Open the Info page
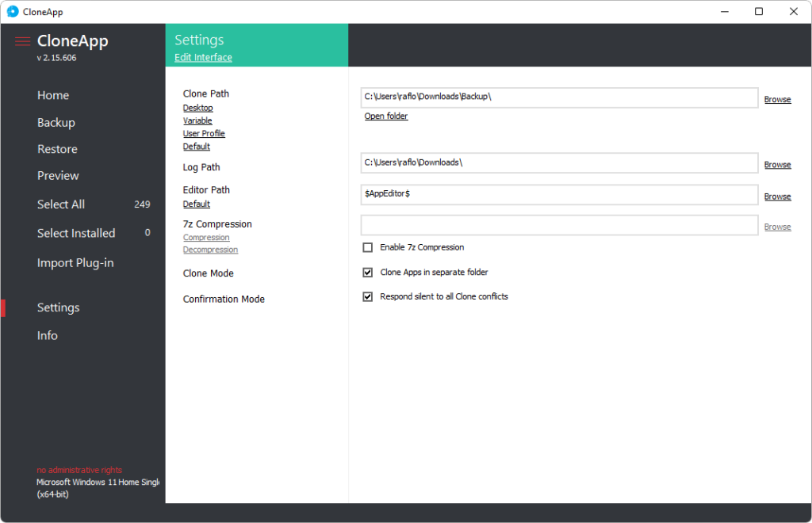 click(47, 335)
